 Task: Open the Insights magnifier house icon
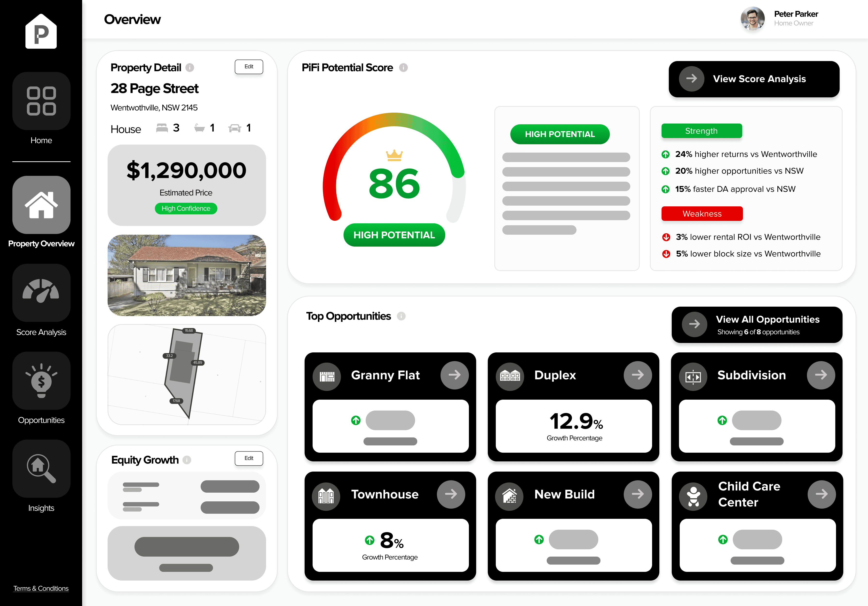pyautogui.click(x=41, y=468)
